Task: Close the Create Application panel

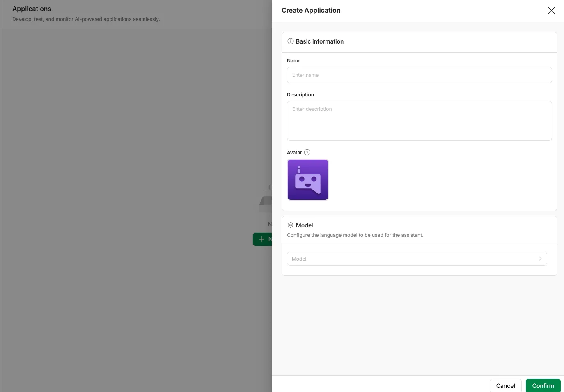Action: click(551, 11)
